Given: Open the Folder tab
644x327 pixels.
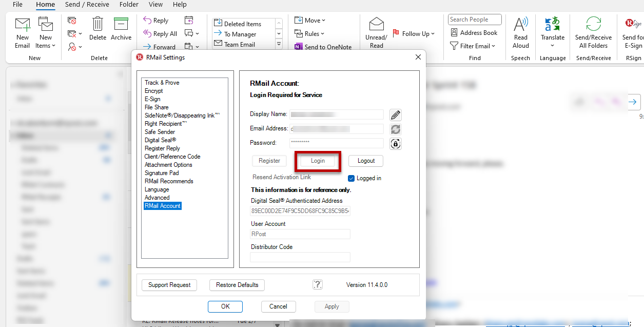Looking at the screenshot, I should [129, 5].
